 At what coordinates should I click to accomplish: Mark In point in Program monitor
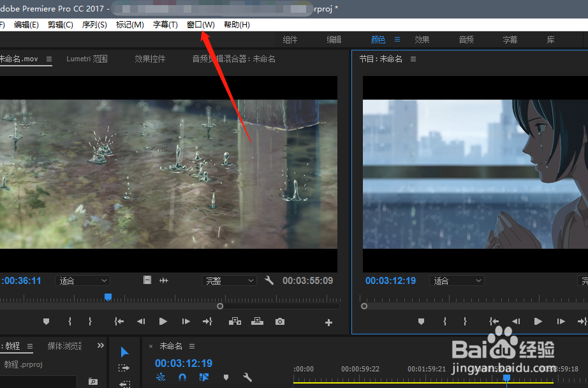point(445,322)
